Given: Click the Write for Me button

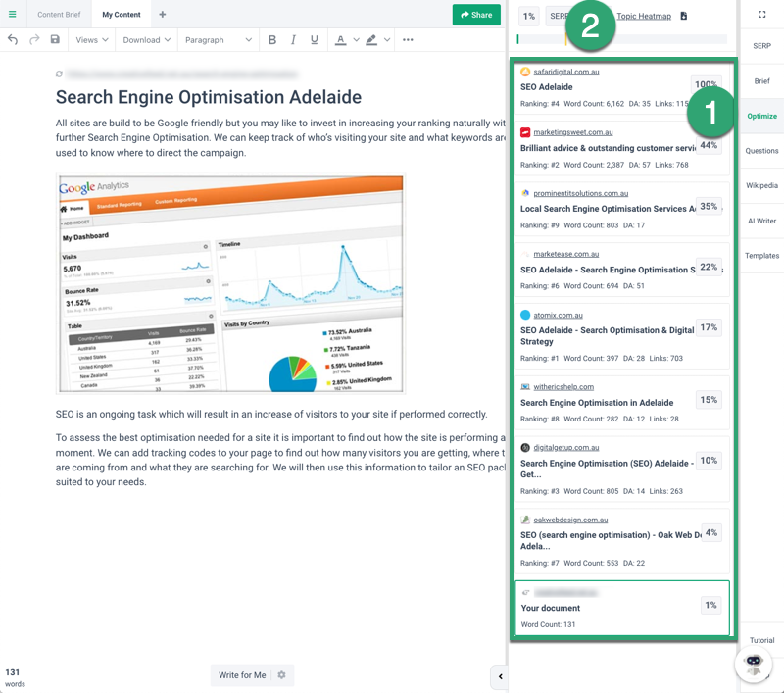Looking at the screenshot, I should [x=242, y=675].
